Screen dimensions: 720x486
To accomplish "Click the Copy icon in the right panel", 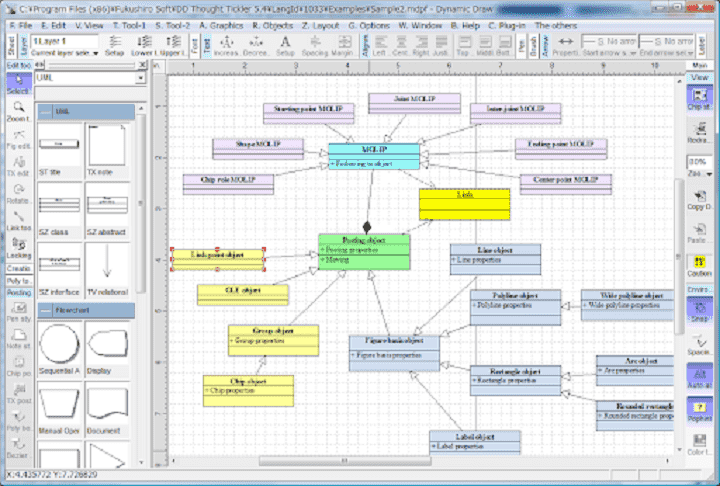I will 699,199.
